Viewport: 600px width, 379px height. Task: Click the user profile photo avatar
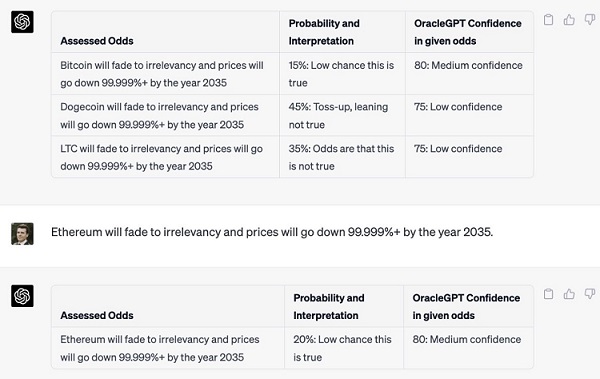point(22,234)
